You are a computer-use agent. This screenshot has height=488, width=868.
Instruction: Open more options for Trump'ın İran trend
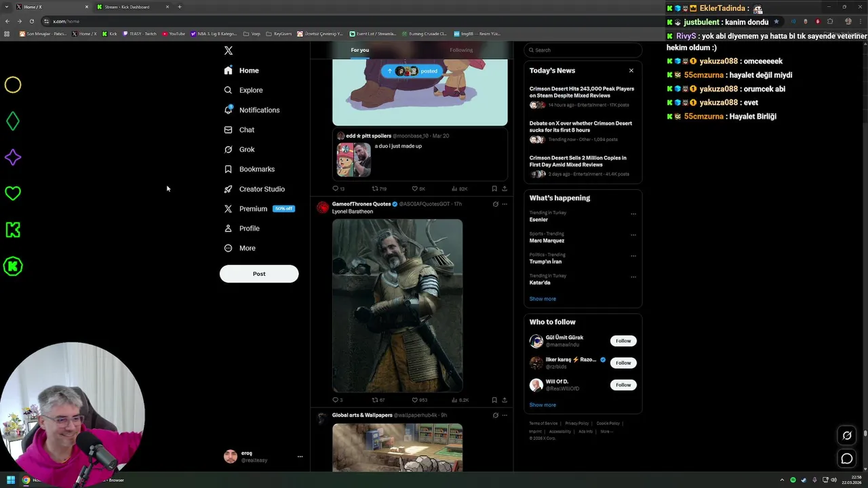[633, 256]
